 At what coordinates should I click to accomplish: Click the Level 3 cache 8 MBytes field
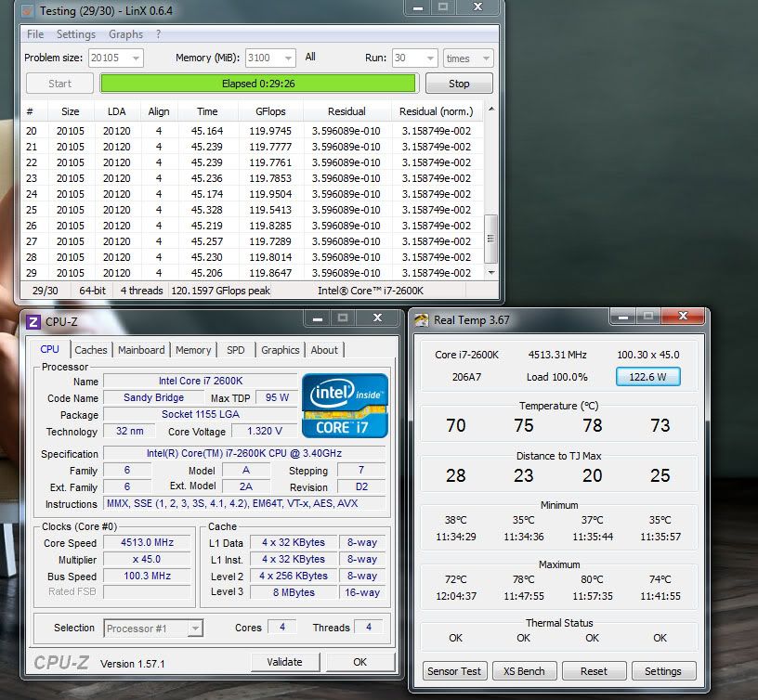294,592
